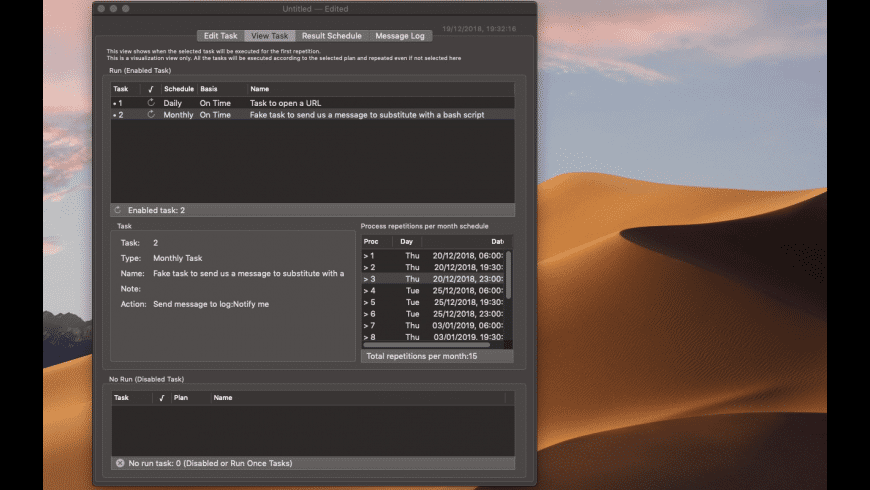Click the 'Enabled task: 2' status text
Image resolution: width=870 pixels, height=490 pixels.
click(156, 210)
